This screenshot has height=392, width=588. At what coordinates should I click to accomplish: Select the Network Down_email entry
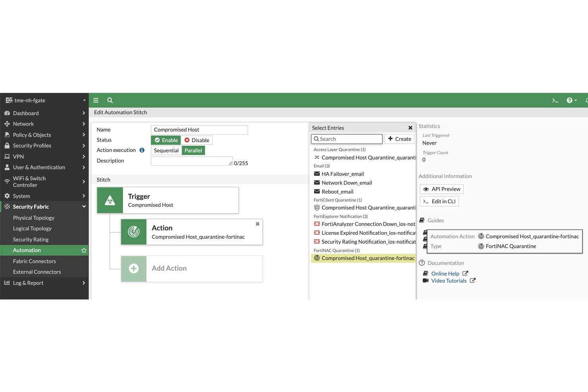pyautogui.click(x=363, y=183)
